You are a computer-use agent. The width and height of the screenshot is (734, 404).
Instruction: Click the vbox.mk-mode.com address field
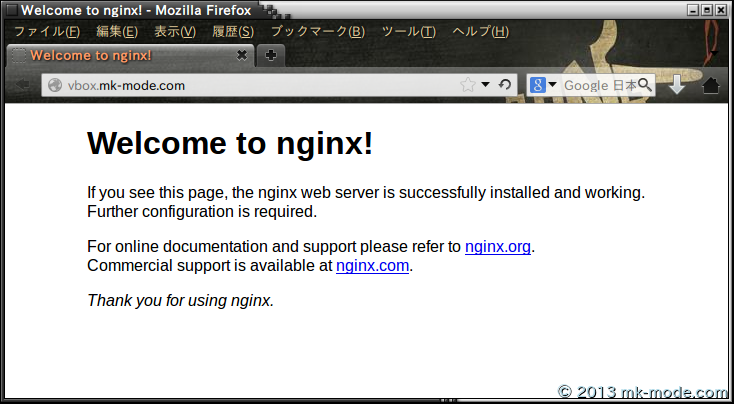point(250,85)
